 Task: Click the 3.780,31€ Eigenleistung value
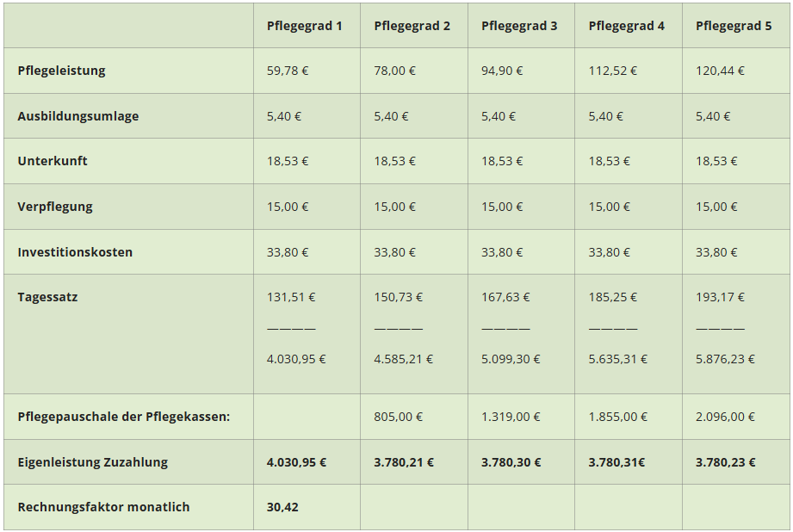pos(617,462)
